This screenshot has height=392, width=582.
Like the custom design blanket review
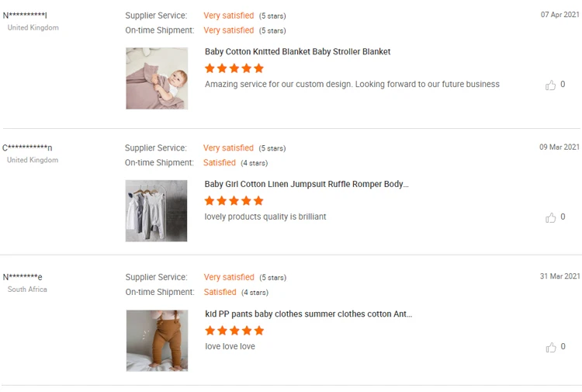pos(551,85)
